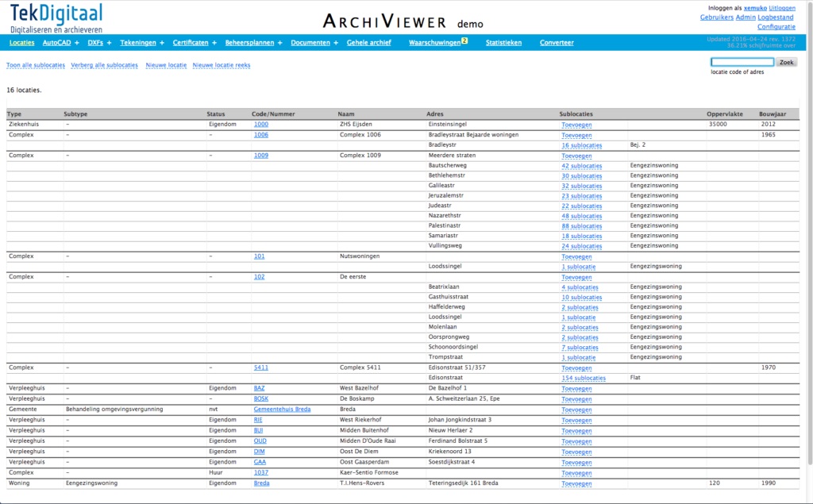813x504 pixels.
Task: Expand the Documenten plus submenu
Action: (336, 43)
